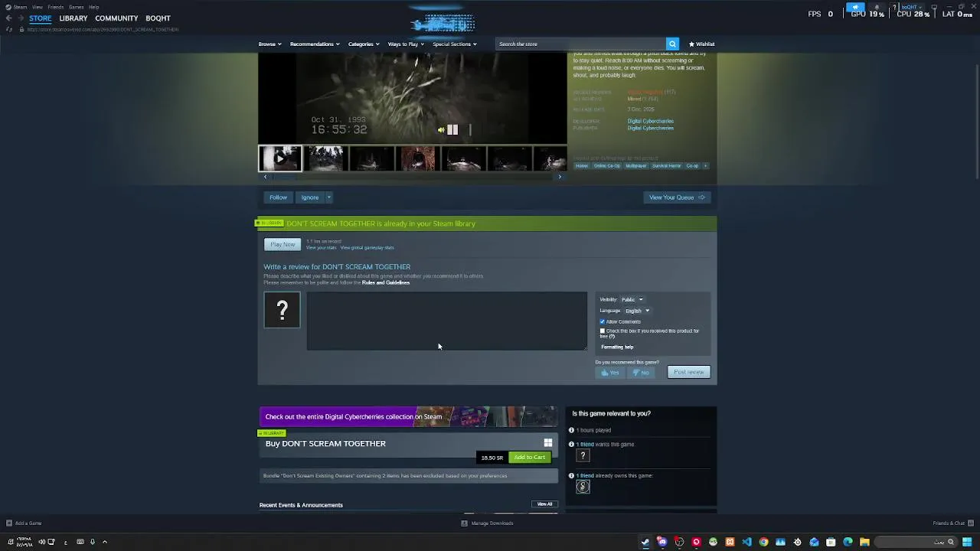
Task: Click the media thumbnail strip scrollbar
Action: 412,177
